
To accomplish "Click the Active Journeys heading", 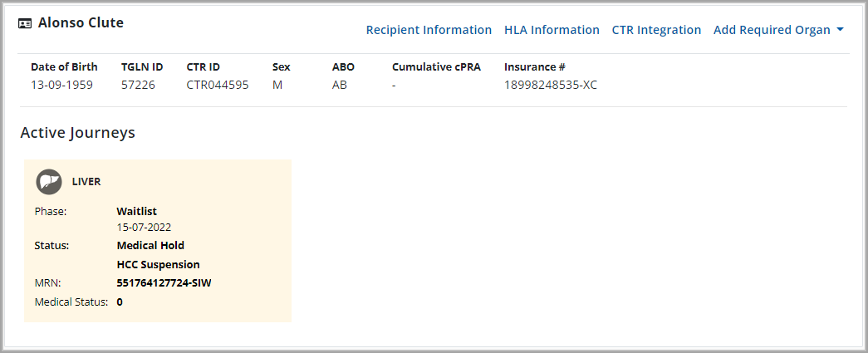I will [77, 132].
